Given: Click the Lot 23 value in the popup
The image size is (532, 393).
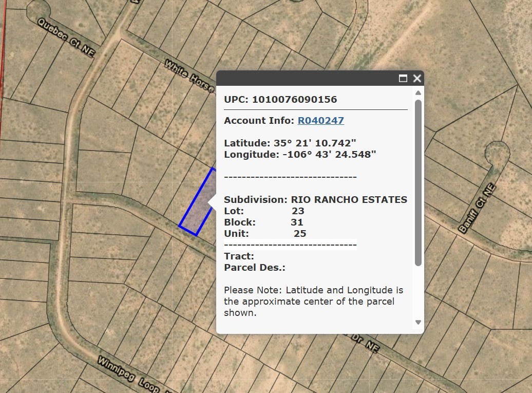Looking at the screenshot, I should point(299,211).
